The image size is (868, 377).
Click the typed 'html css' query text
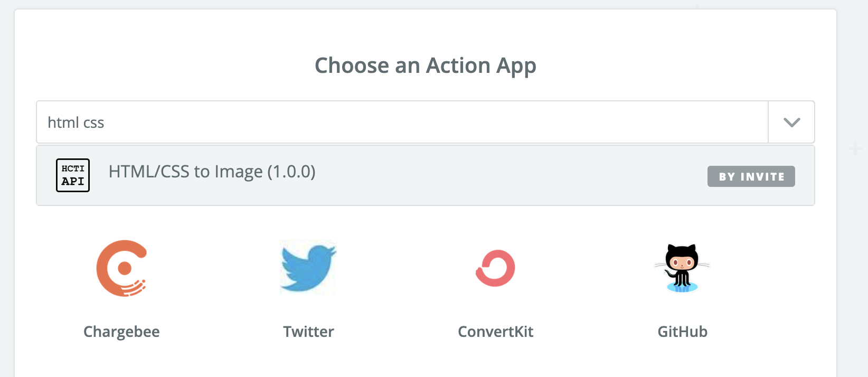[76, 122]
